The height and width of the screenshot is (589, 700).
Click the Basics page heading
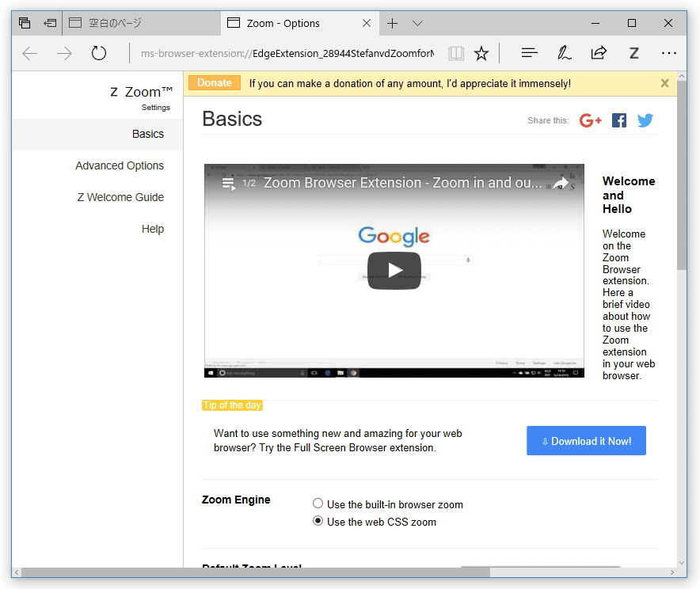click(x=232, y=119)
